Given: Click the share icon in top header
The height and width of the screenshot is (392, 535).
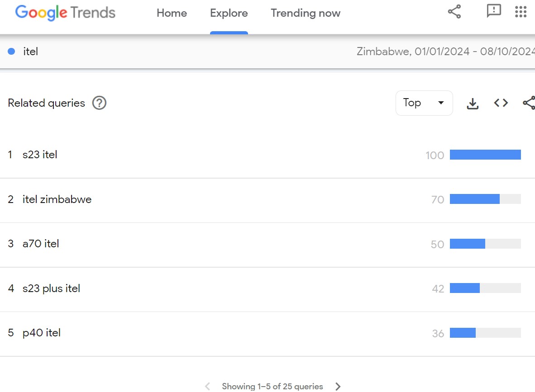Looking at the screenshot, I should point(454,12).
